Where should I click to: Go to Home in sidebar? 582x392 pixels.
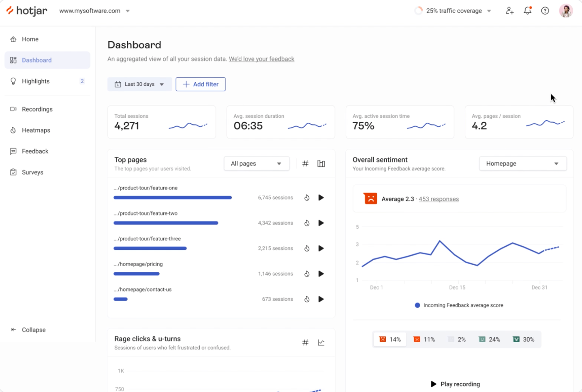click(47, 39)
